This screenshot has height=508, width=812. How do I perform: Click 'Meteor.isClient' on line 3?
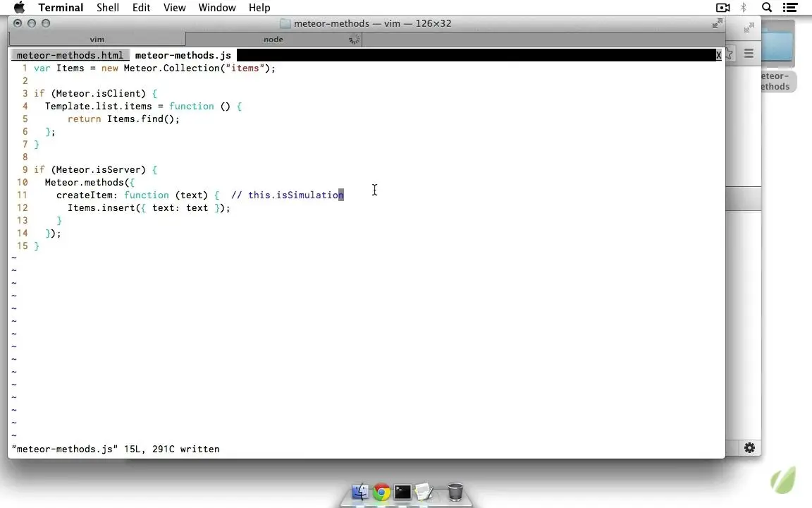pyautogui.click(x=99, y=93)
